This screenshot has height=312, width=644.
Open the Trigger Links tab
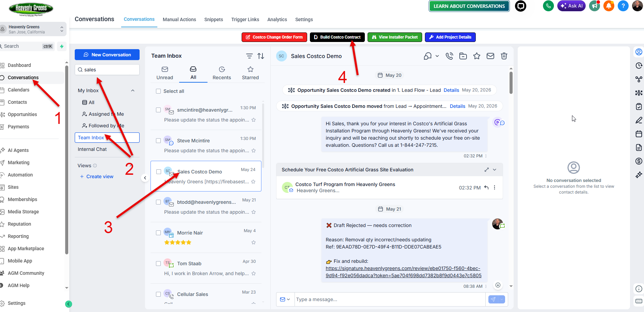click(x=245, y=19)
